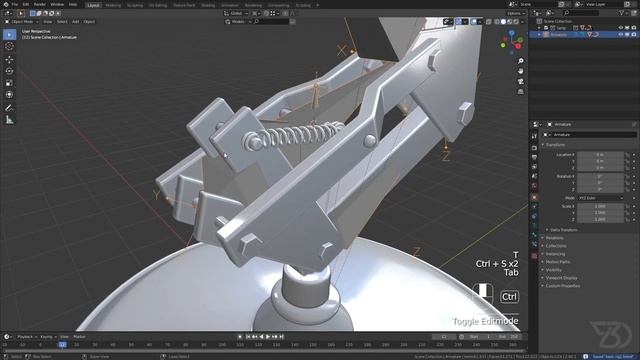This screenshot has width=640, height=360.
Task: Activate the Transform tool
Action: click(x=9, y=95)
